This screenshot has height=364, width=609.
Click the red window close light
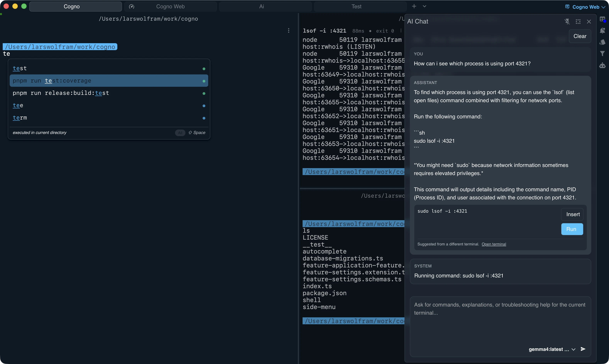(x=6, y=6)
